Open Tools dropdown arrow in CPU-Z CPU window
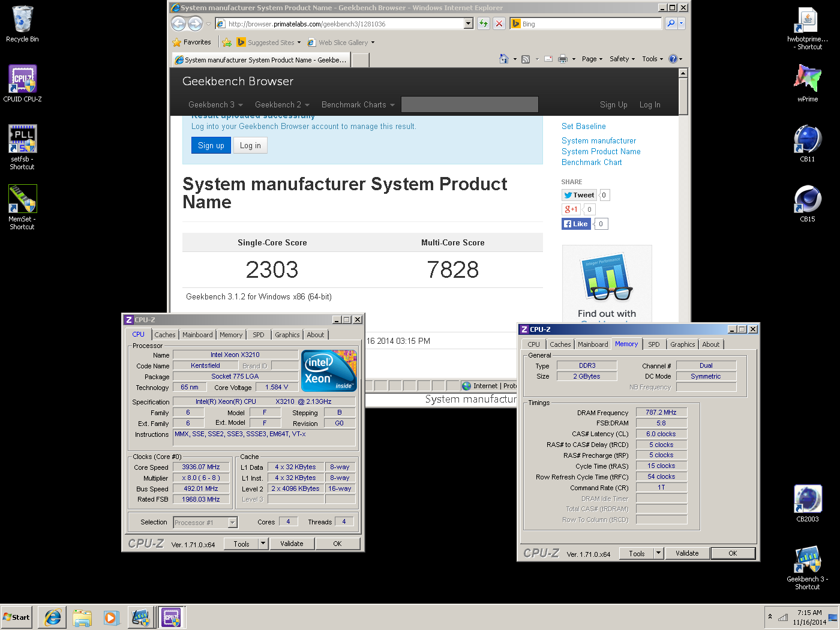Image resolution: width=840 pixels, height=630 pixels. coord(262,544)
